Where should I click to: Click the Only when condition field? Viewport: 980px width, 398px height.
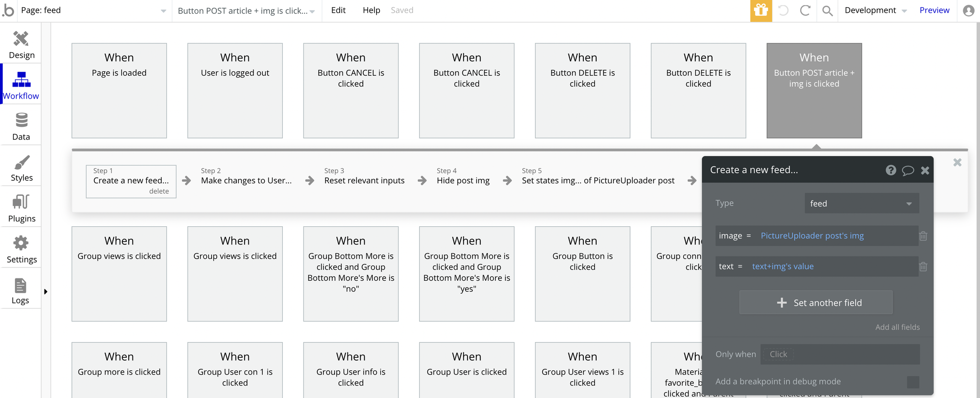tap(840, 354)
